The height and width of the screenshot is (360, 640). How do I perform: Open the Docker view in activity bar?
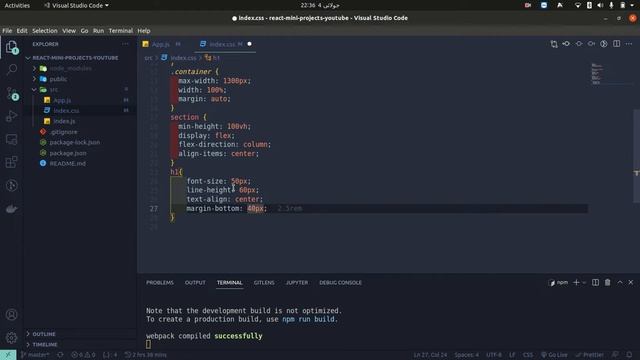pyautogui.click(x=11, y=209)
